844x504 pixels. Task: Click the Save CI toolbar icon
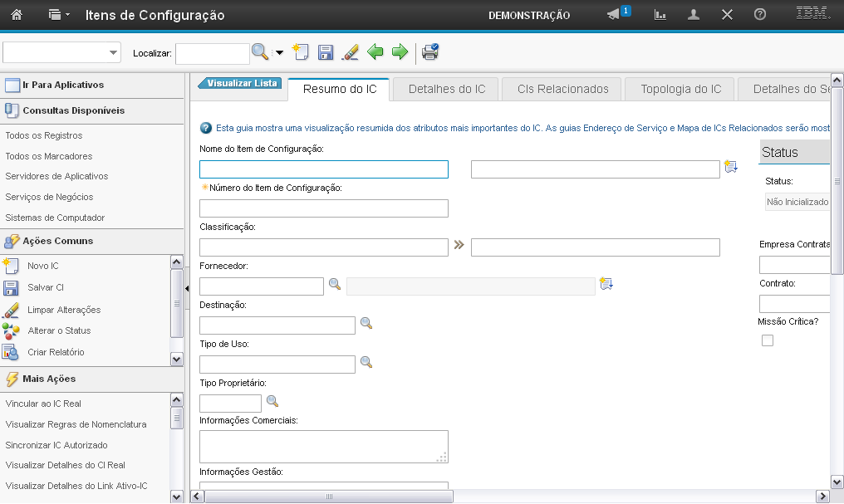tap(326, 52)
